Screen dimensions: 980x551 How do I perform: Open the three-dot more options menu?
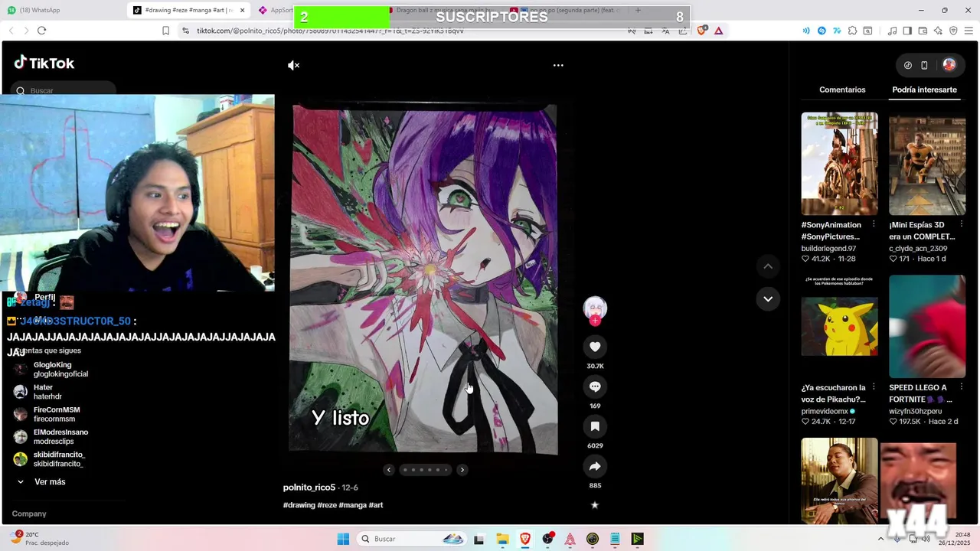[x=558, y=65]
